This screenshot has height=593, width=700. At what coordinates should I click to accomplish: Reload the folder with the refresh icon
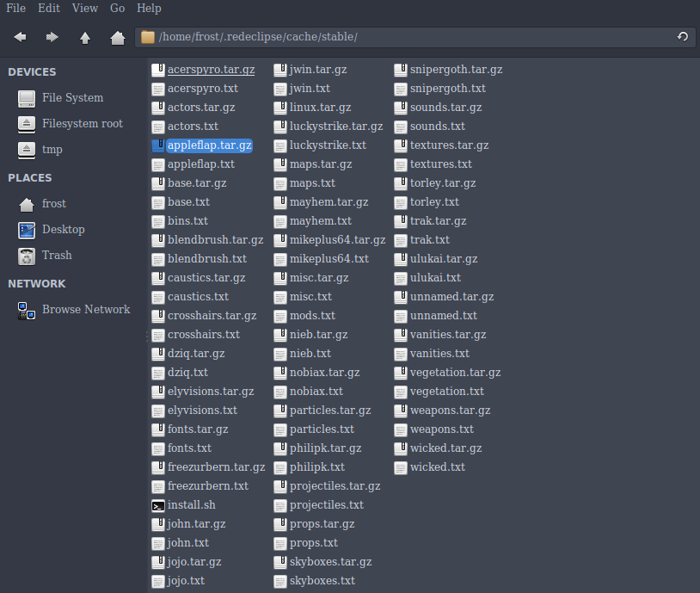point(682,37)
